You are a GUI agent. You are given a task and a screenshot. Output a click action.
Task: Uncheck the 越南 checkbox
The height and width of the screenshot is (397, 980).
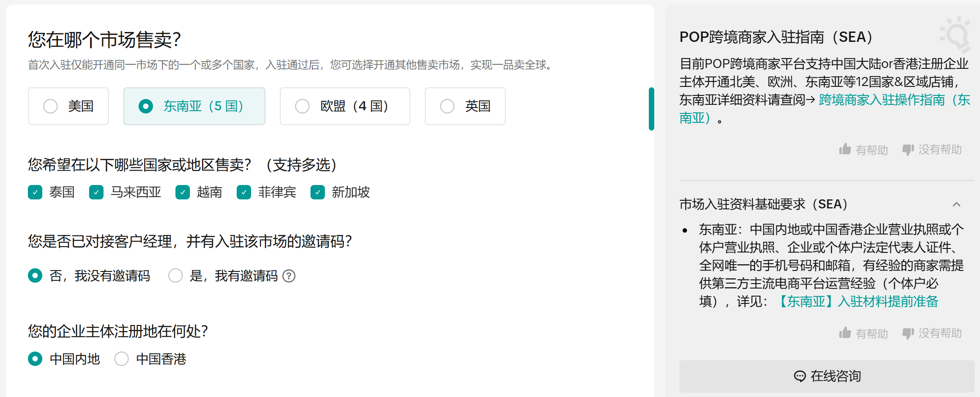(x=183, y=192)
